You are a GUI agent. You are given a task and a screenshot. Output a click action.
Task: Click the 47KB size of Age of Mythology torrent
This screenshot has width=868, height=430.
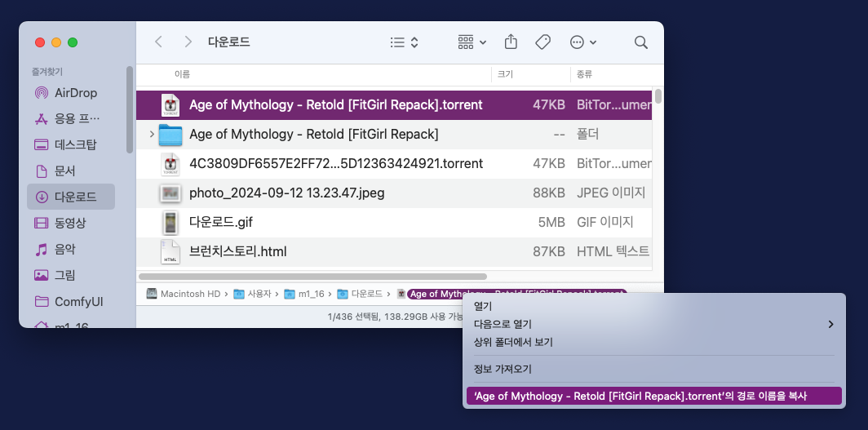549,105
